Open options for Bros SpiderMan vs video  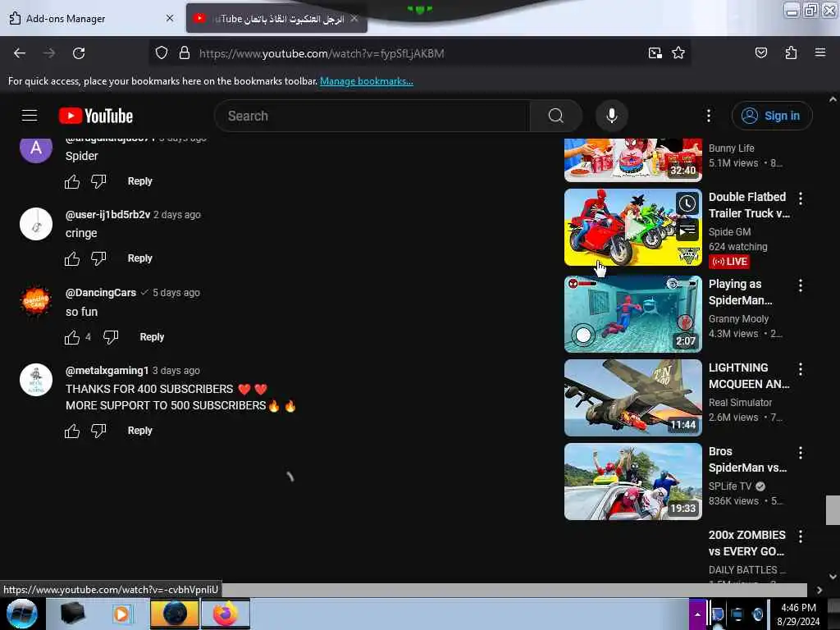point(801,453)
